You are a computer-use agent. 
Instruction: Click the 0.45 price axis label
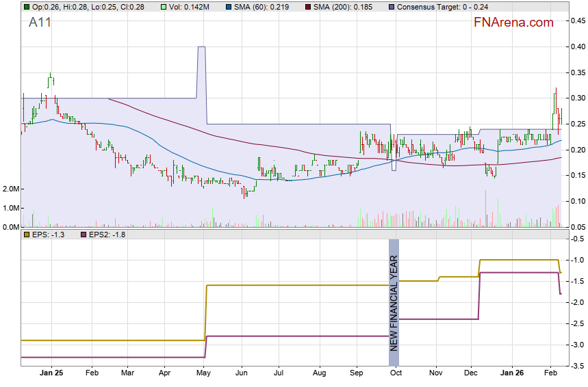coord(578,21)
